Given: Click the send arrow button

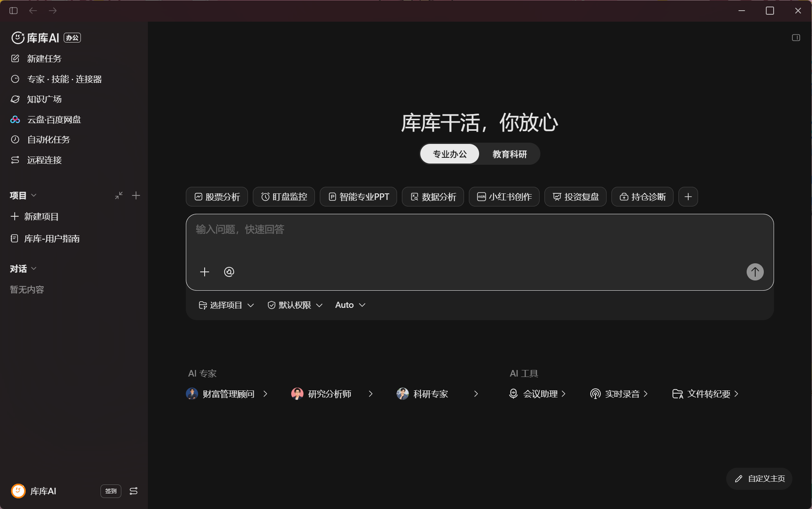Looking at the screenshot, I should (755, 272).
